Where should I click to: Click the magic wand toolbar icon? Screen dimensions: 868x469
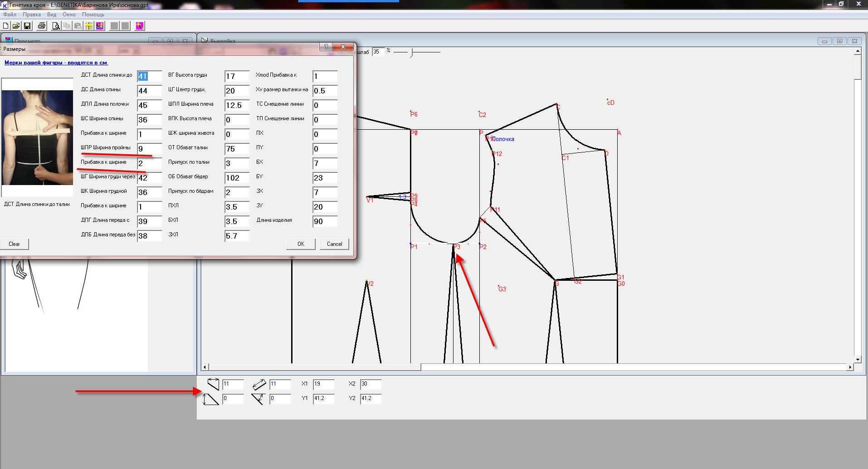click(x=140, y=26)
